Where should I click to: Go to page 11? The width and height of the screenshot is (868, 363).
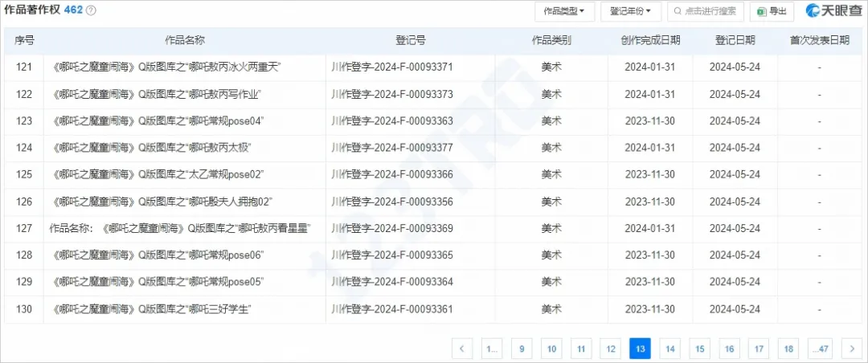click(581, 349)
